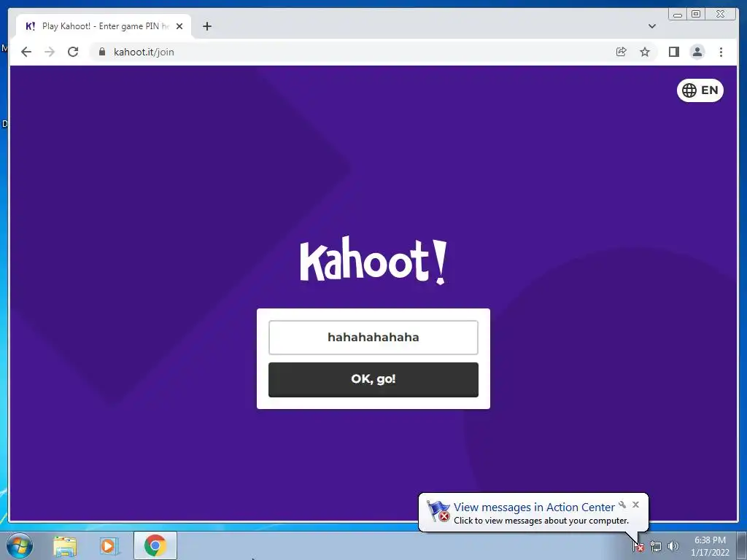
Task: Open a new tab with plus button
Action: pos(206,26)
